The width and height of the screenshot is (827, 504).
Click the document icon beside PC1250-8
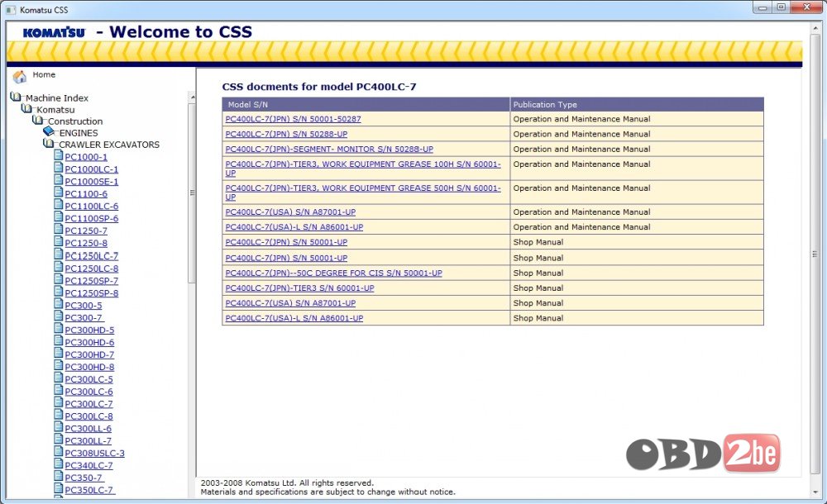(x=59, y=241)
